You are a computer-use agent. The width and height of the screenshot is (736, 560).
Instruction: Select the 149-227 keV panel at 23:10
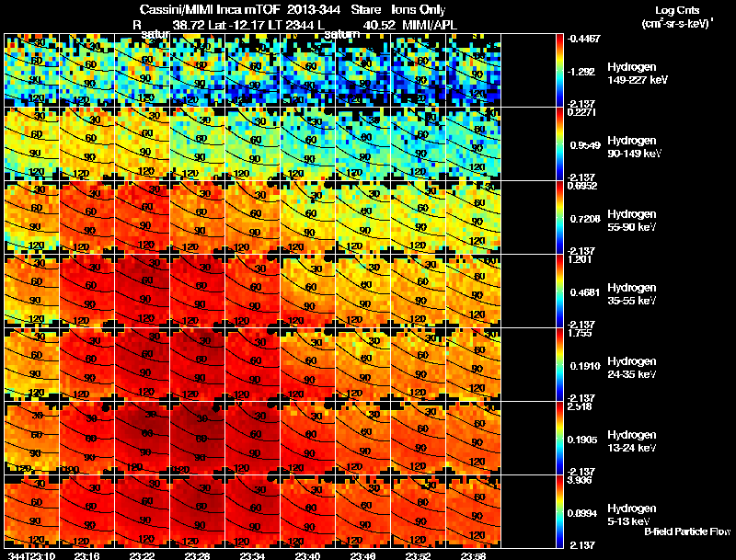(x=31, y=71)
